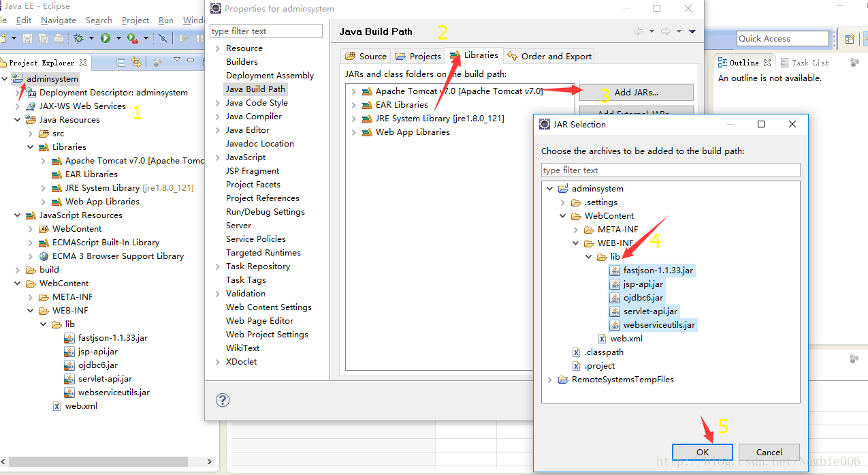The width and height of the screenshot is (868, 475).
Task: Open the External Tools dropdown arrow
Action: (x=146, y=39)
